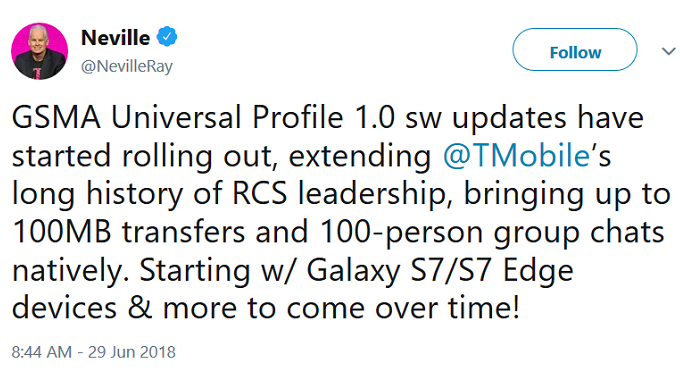
Task: Click the RCS leadership phrase
Action: point(340,193)
